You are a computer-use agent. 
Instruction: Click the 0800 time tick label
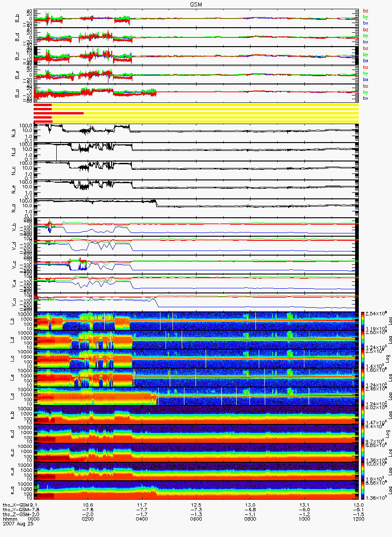[250, 519]
